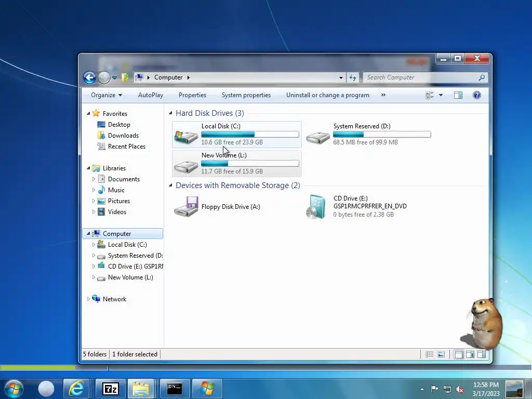Click AutoPlay in the toolbar
Viewport: 532px width, 399px height.
coord(151,95)
